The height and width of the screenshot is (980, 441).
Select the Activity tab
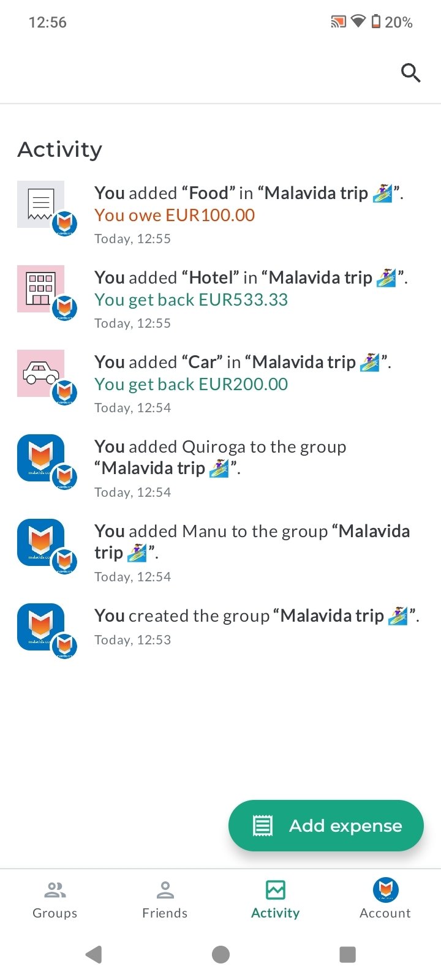pos(275,900)
